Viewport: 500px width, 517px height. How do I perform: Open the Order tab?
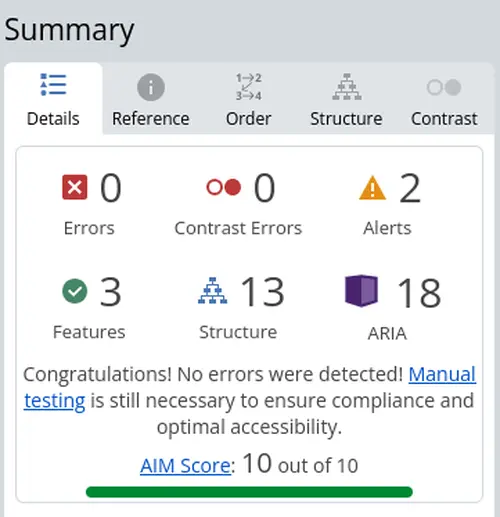[x=249, y=99]
